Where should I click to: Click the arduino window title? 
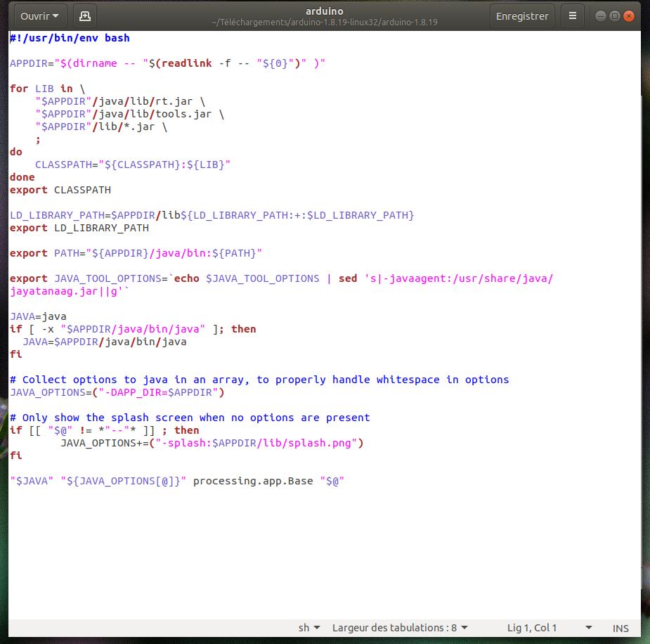[324, 11]
